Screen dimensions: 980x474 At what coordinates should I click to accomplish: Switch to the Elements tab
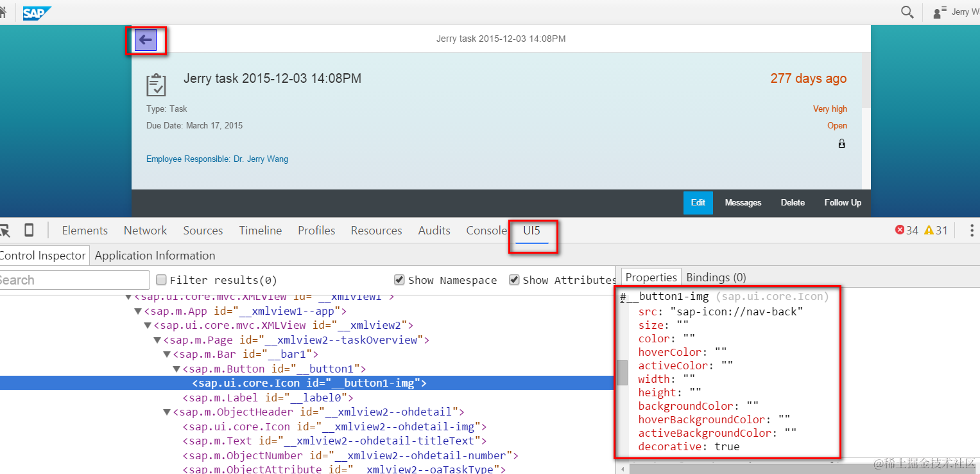pos(85,231)
